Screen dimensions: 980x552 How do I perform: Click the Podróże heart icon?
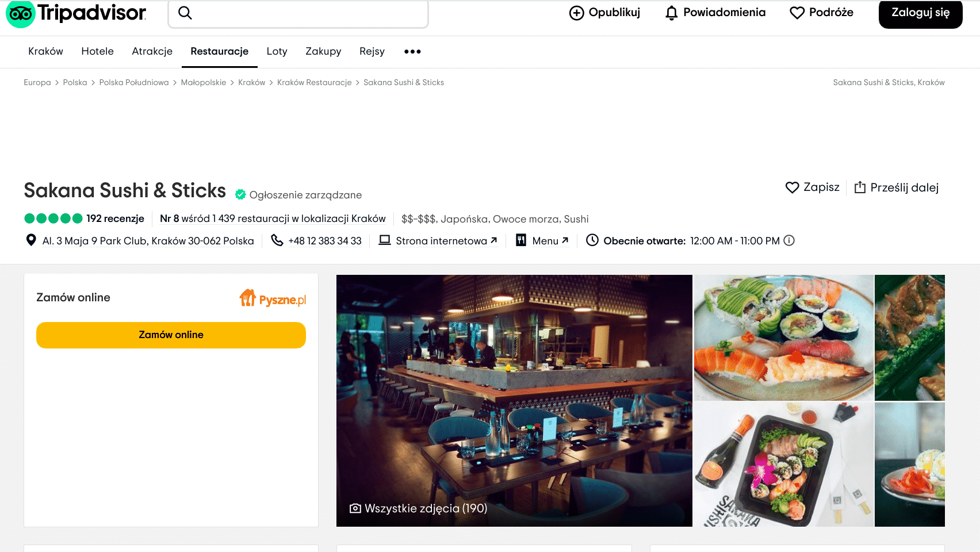(x=797, y=13)
